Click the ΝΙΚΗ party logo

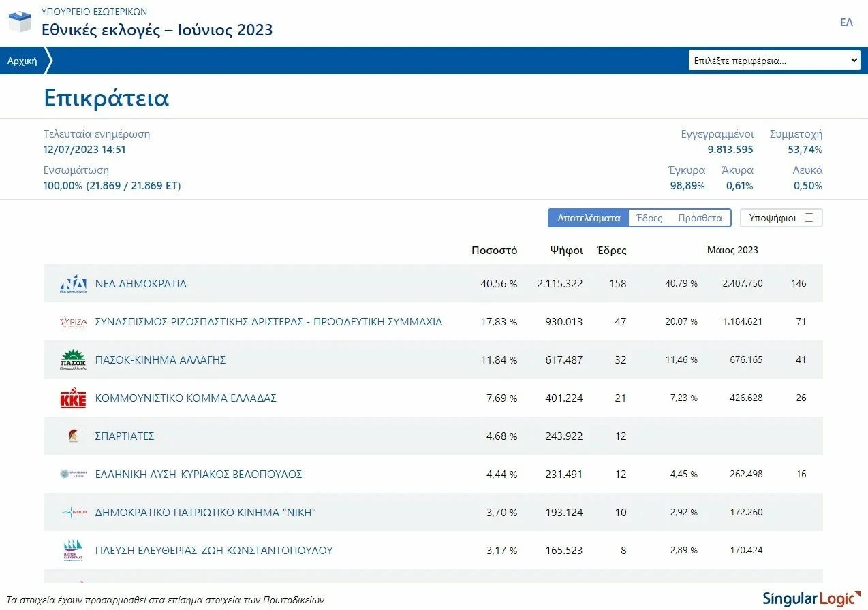[73, 513]
